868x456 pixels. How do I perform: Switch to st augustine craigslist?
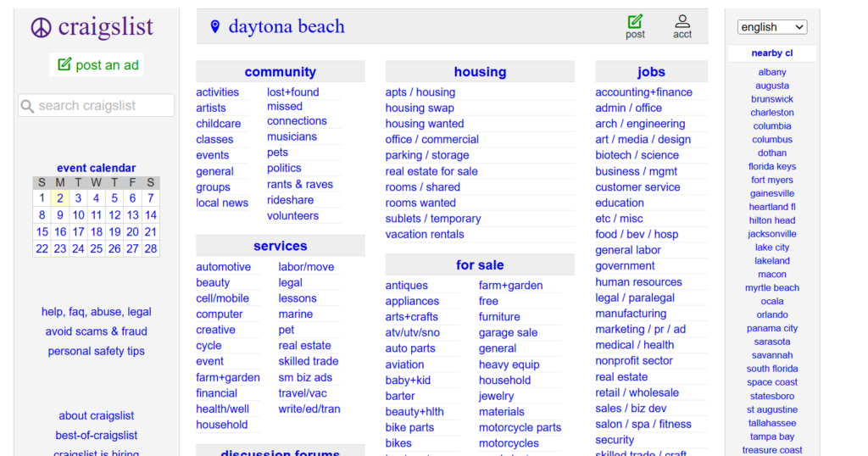771,409
